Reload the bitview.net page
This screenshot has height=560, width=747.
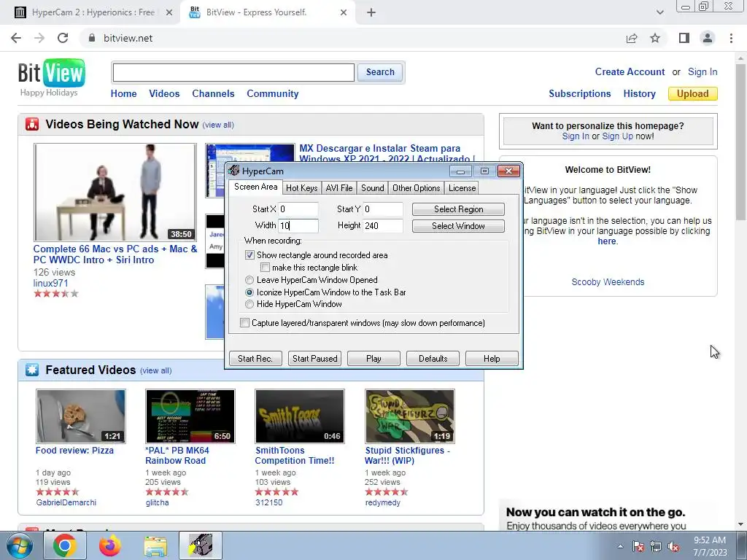click(x=63, y=38)
